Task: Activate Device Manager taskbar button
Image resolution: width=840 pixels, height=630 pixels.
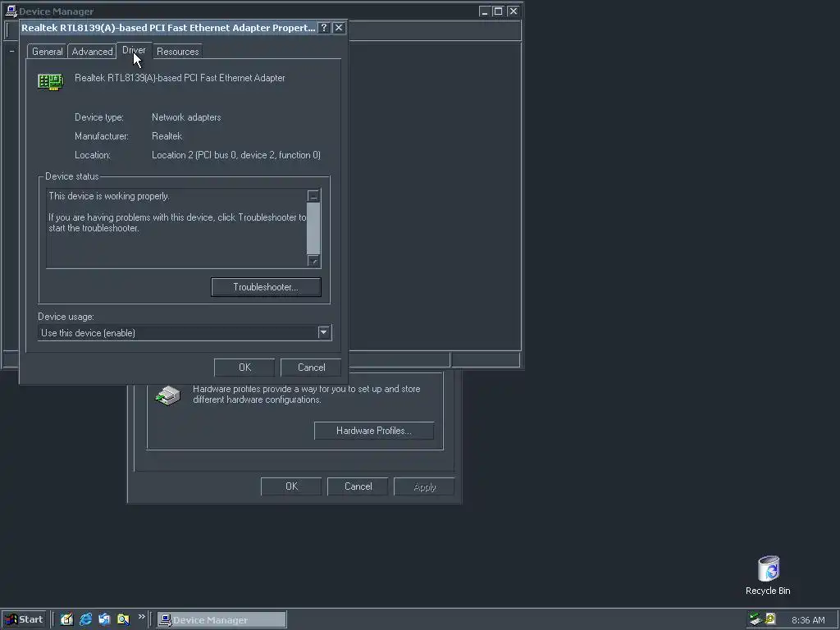Action: [x=221, y=620]
